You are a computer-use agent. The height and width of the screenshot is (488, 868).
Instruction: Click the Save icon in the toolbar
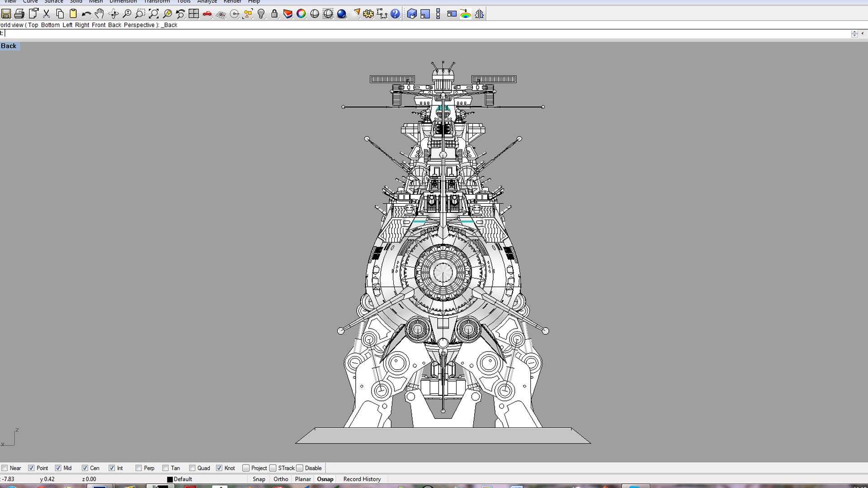[x=6, y=14]
